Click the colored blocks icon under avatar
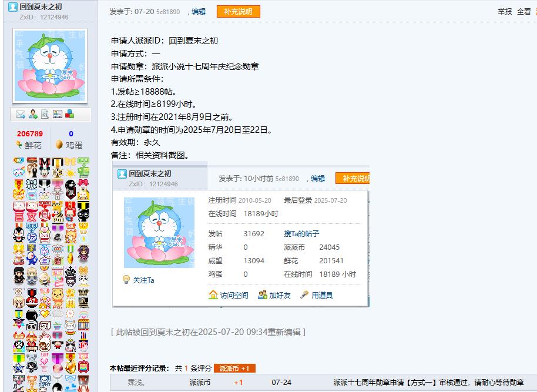The image size is (537, 392). (x=69, y=114)
